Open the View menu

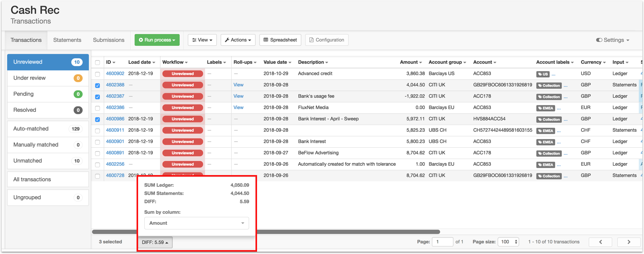[x=202, y=40]
